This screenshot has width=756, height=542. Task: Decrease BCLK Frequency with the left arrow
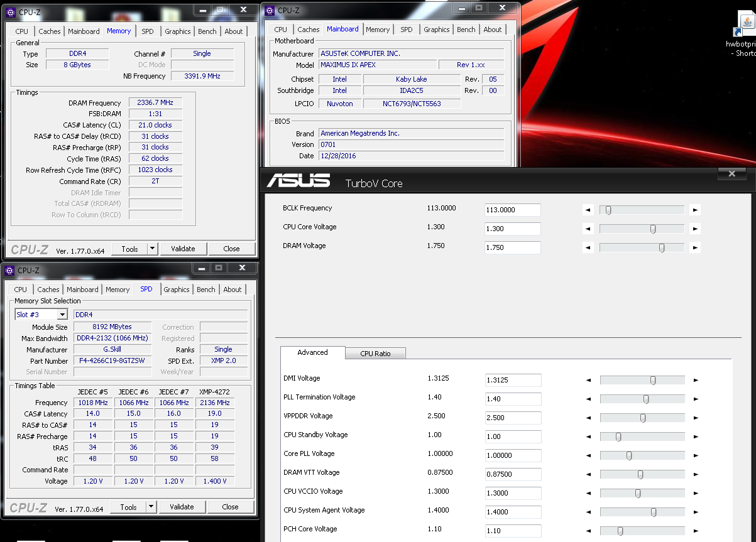click(x=588, y=210)
